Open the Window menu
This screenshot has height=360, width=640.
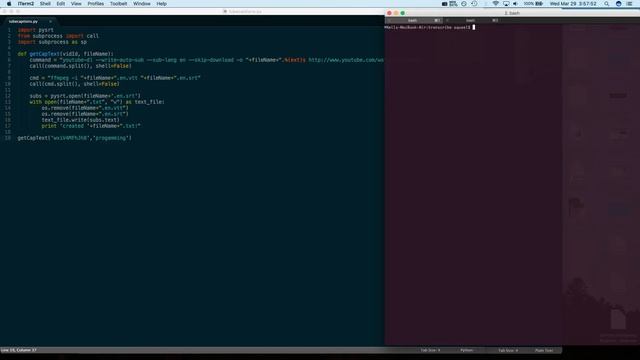[142, 4]
